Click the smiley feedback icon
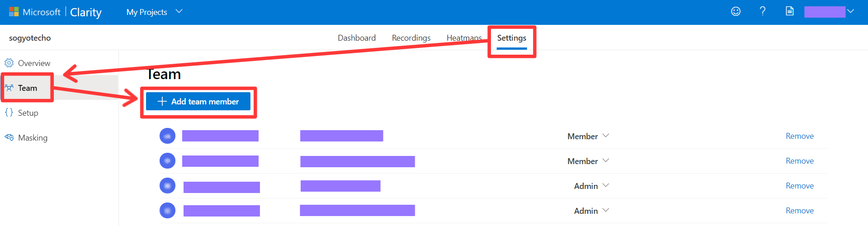868x226 pixels. tap(736, 12)
